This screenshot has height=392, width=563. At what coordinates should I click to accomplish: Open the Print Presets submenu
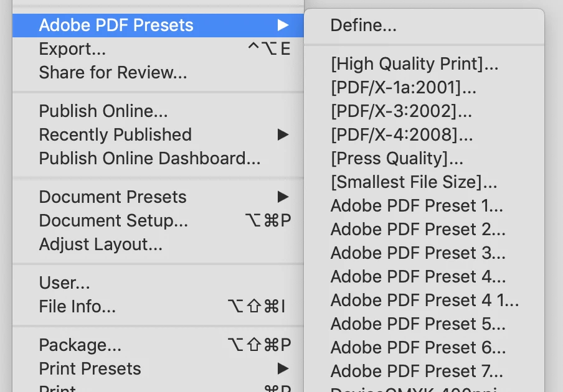click(158, 369)
